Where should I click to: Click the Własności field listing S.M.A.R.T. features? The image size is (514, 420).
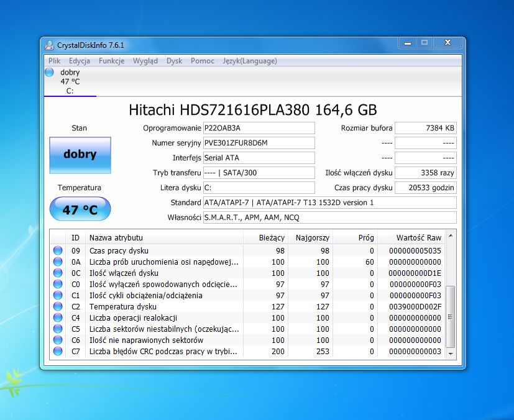pyautogui.click(x=330, y=217)
